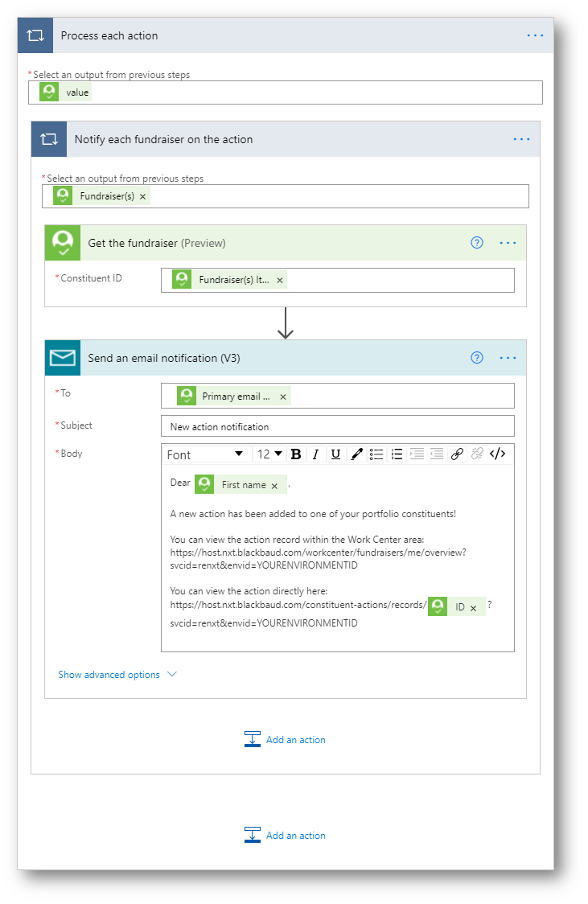Image resolution: width=588 pixels, height=904 pixels.
Task: Click the value dynamic content token
Action: [66, 92]
